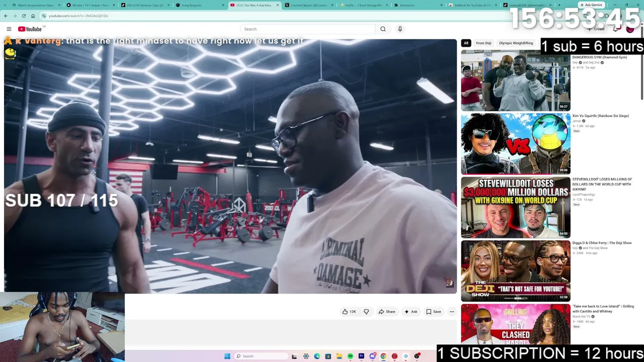Save the video to a playlist
The height and width of the screenshot is (362, 644).
tap(434, 312)
